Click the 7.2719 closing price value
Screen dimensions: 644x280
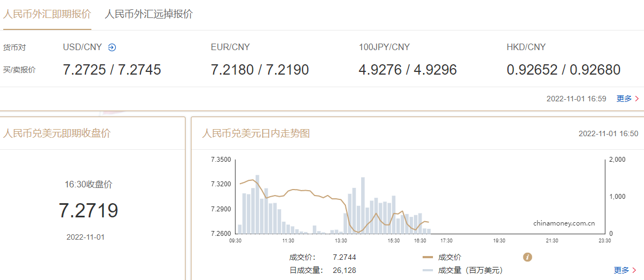click(88, 210)
